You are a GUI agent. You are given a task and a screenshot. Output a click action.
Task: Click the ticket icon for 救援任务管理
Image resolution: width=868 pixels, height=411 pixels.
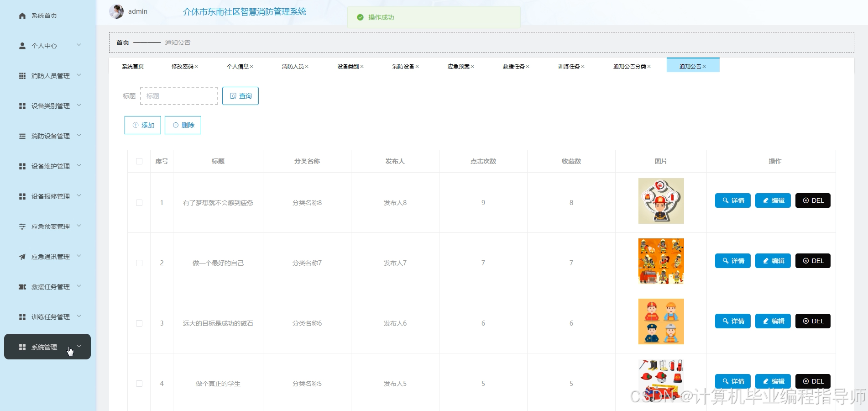tap(22, 287)
